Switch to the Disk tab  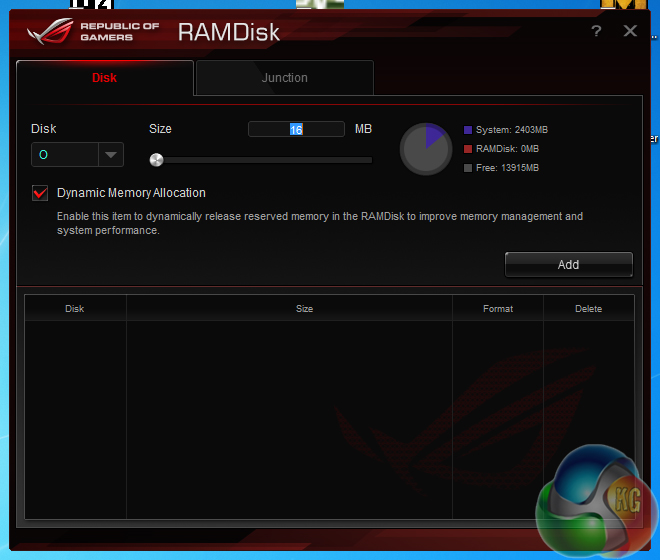click(x=104, y=78)
